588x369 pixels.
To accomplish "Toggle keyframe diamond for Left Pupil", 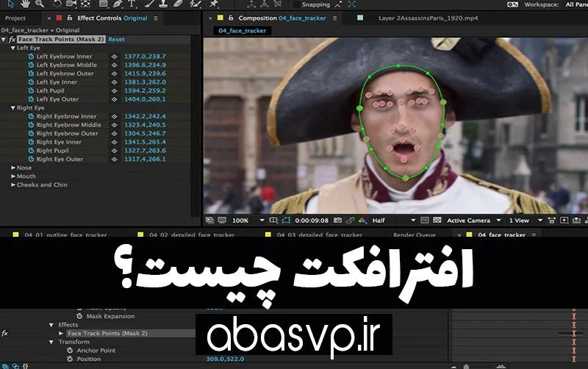I will (x=115, y=90).
